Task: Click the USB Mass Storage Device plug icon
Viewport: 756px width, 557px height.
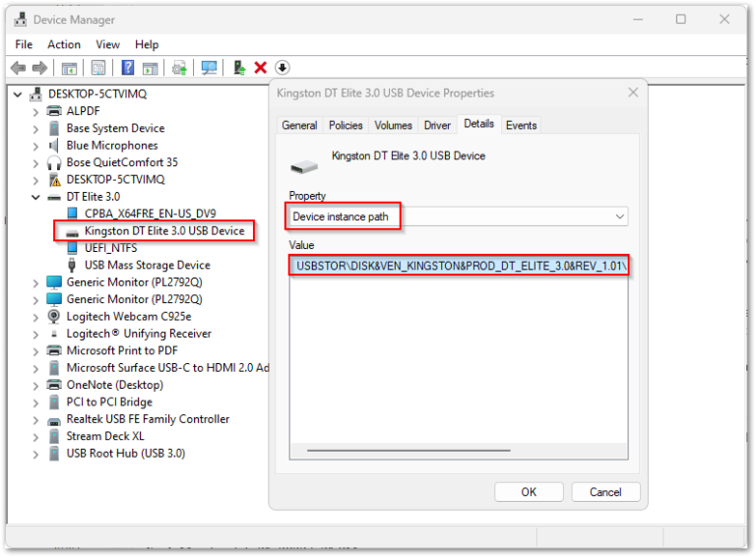Action: [x=72, y=265]
